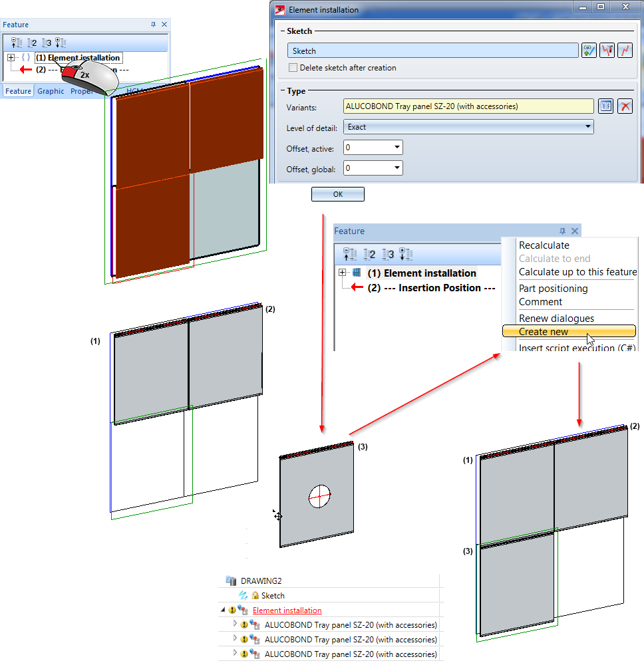Select (1) Element installation in tabbed Feature panel
Image resolution: width=644 pixels, height=663 pixels.
pos(78,57)
